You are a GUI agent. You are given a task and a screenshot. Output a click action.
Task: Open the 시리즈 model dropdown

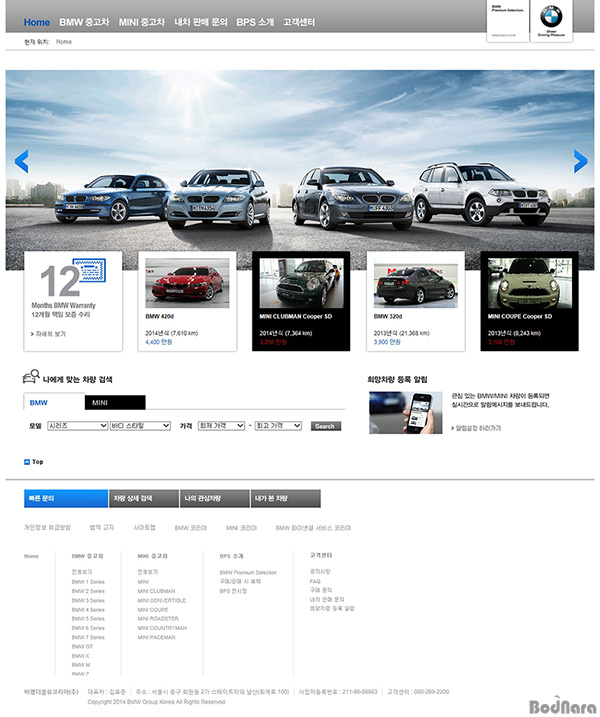tap(77, 426)
